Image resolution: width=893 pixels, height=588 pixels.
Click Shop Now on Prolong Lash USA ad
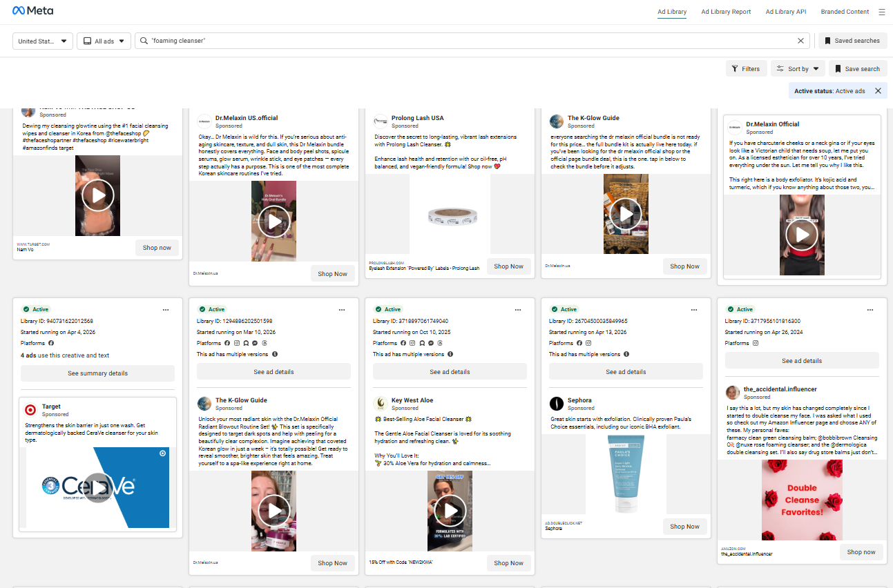[509, 266]
